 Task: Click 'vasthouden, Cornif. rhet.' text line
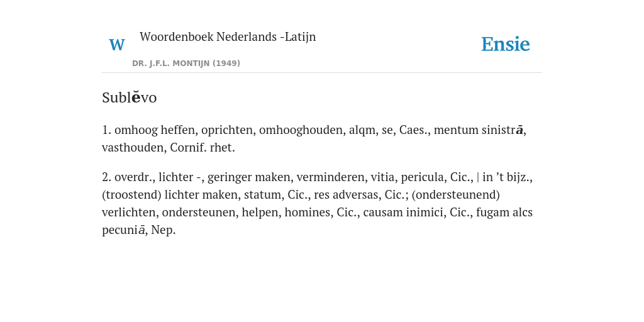(x=169, y=148)
